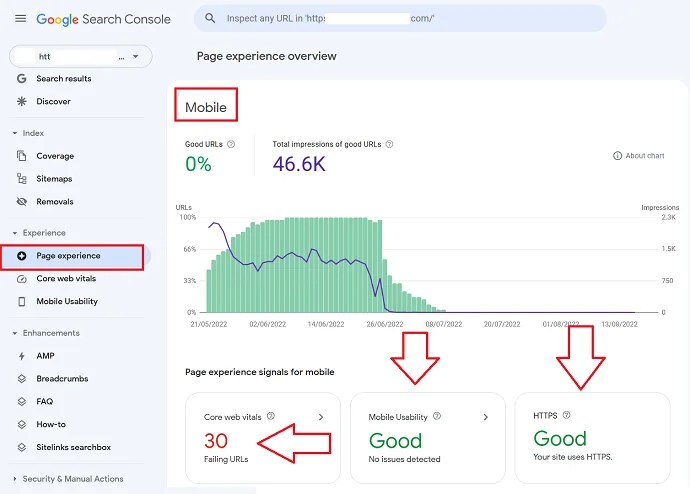This screenshot has height=494, width=690.
Task: Click the 26/06/2022 chart date label
Action: (385, 324)
